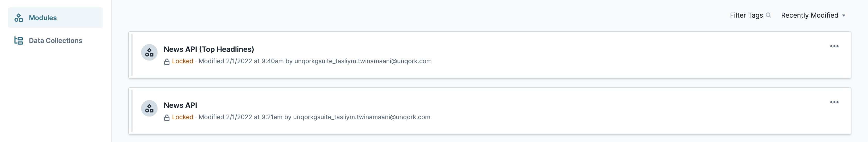Click lock icon on News API (Top Headlines)
This screenshot has height=142, width=868.
coord(167,61)
